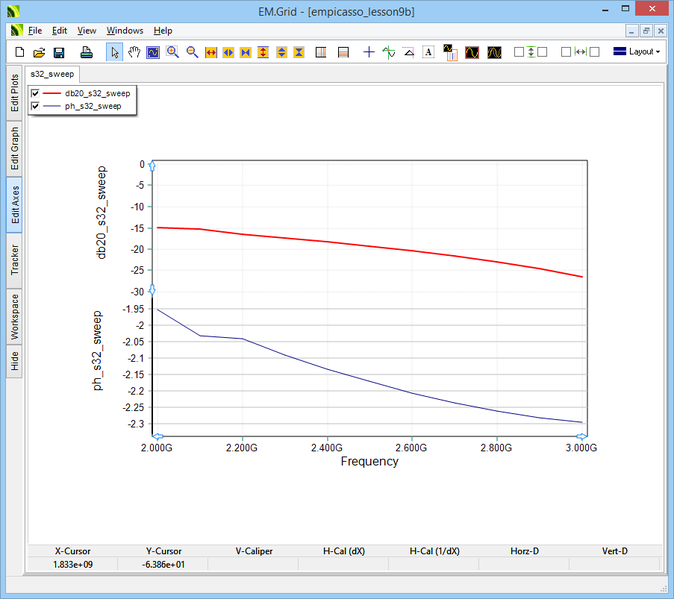Image resolution: width=674 pixels, height=599 pixels.
Task: Open the Edit Plots side panel
Action: [x=14, y=93]
